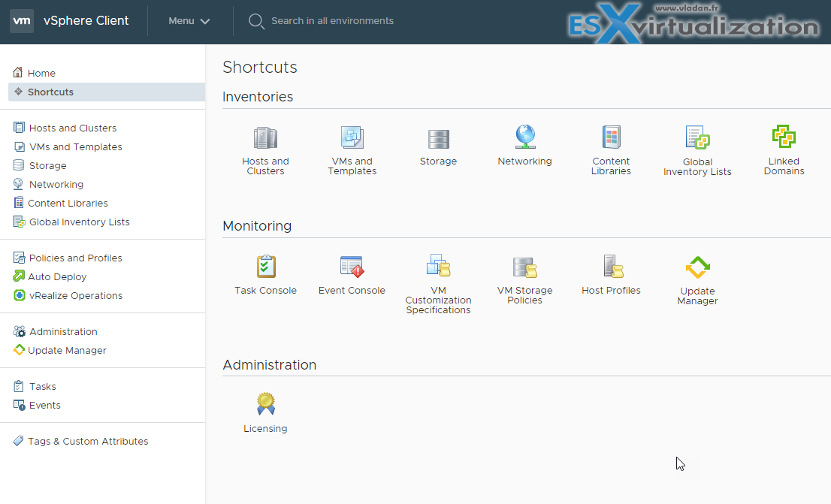The width and height of the screenshot is (831, 504).
Task: Select Tags & Custom Attributes in sidebar
Action: click(87, 441)
